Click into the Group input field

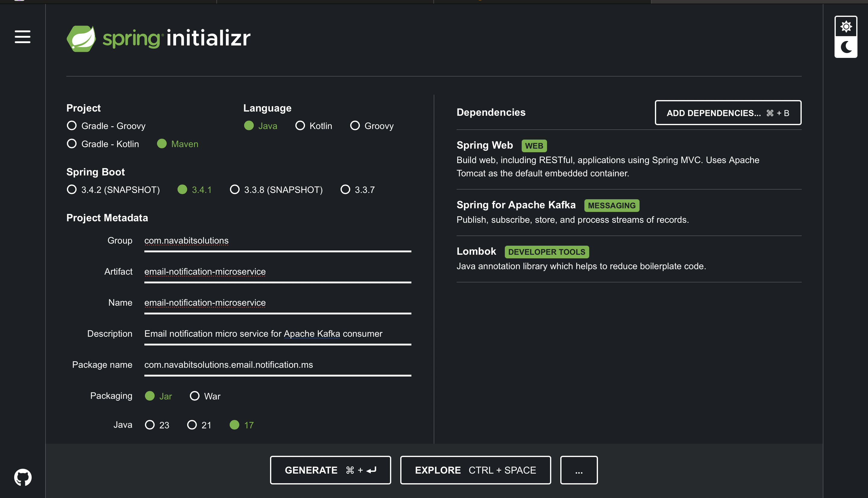coord(277,241)
